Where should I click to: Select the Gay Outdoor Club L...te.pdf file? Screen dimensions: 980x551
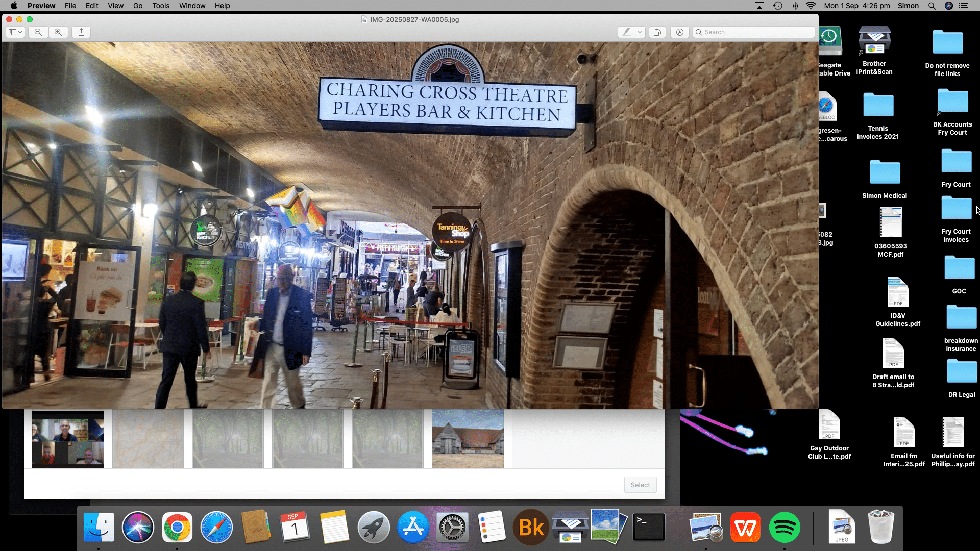(829, 434)
